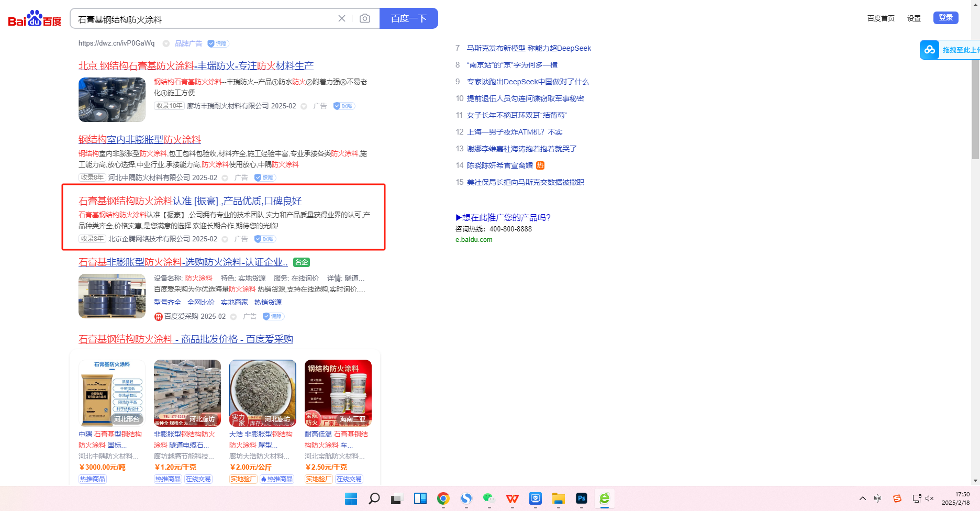
Task: Click the 热销货源 sub-link
Action: click(268, 303)
